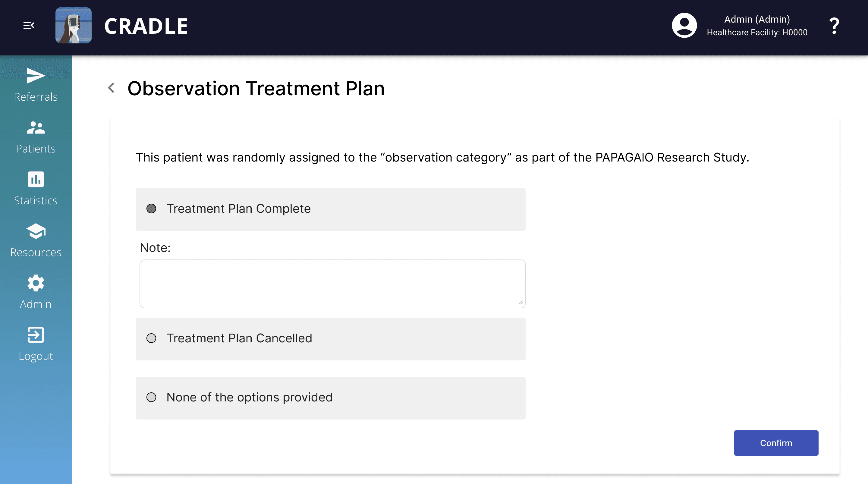868x484 pixels.
Task: Select the Treatment Plan Cancelled radio button
Action: tap(151, 338)
